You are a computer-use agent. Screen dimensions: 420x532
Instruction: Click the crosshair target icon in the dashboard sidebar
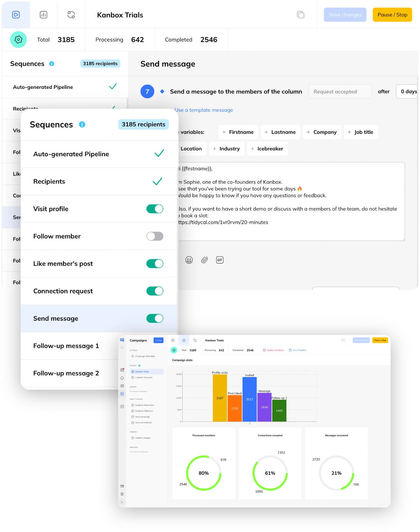coord(122,378)
